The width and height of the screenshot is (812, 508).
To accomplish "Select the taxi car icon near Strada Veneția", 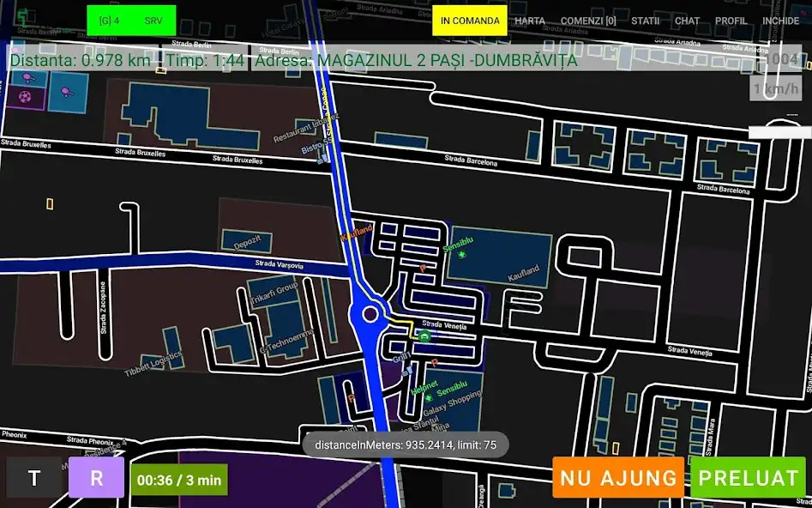I will (424, 337).
